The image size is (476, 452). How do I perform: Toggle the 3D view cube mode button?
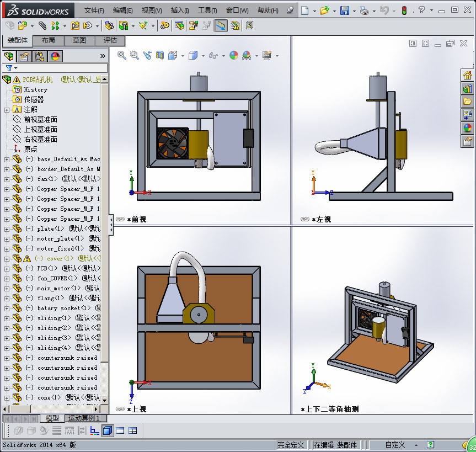tap(108, 430)
